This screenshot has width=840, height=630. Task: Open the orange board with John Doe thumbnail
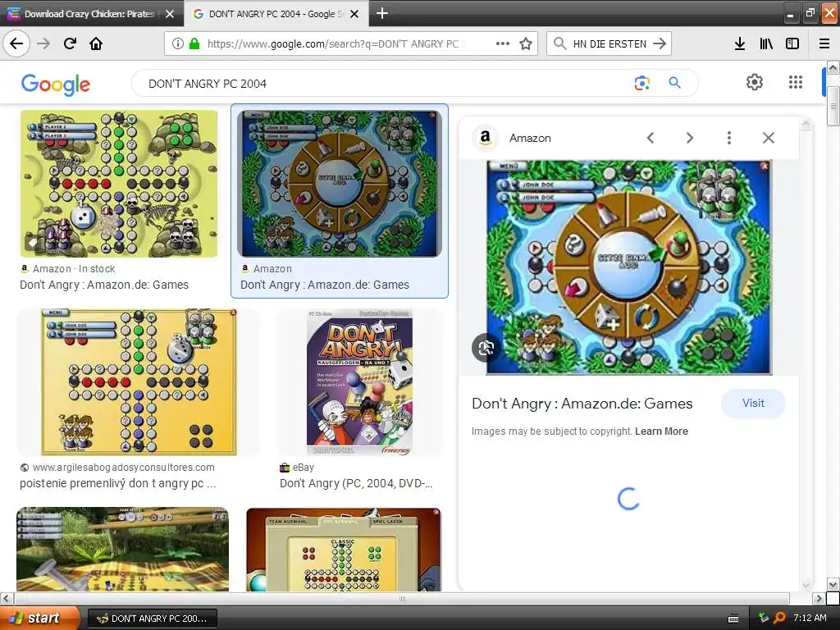pos(139,382)
